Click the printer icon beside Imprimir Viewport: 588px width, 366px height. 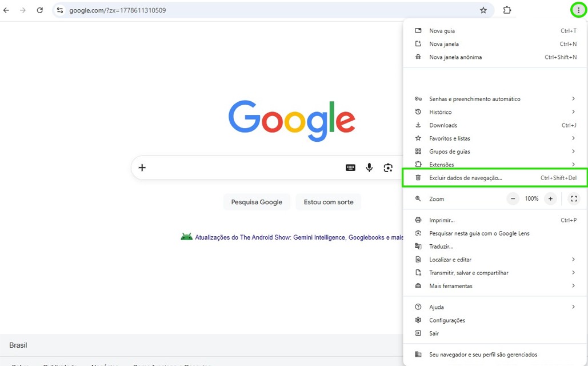point(418,220)
